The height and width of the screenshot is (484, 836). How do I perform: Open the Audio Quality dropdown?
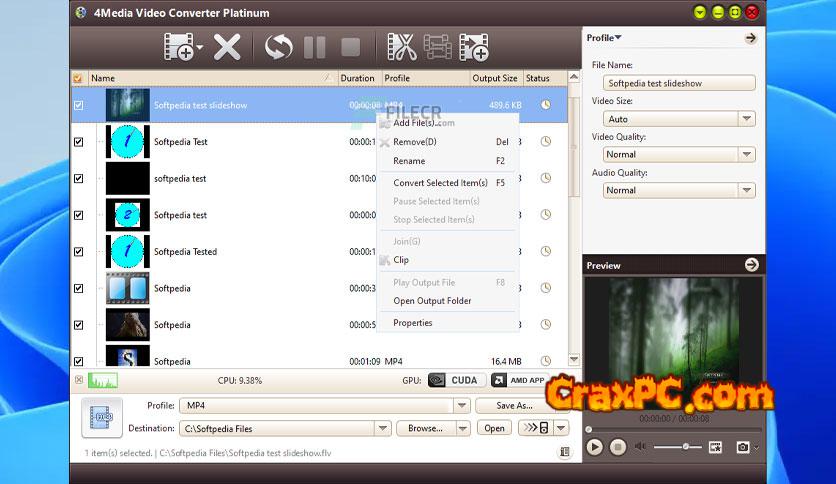pyautogui.click(x=746, y=190)
